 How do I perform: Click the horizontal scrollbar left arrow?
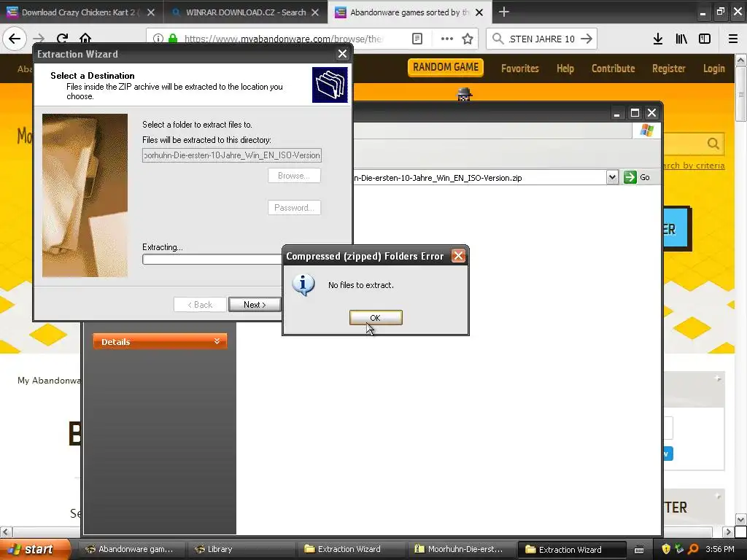[x=6, y=532]
